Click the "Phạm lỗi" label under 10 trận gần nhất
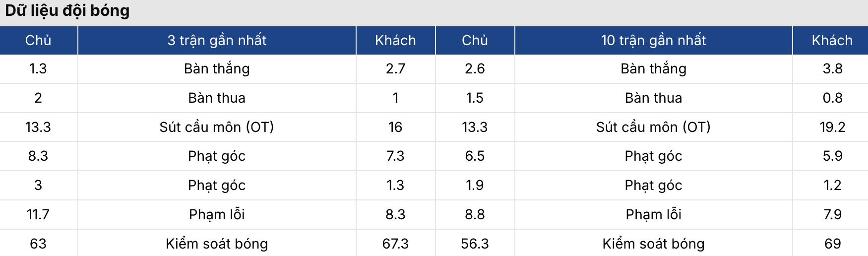This screenshot has height=256, width=868. coord(653,214)
